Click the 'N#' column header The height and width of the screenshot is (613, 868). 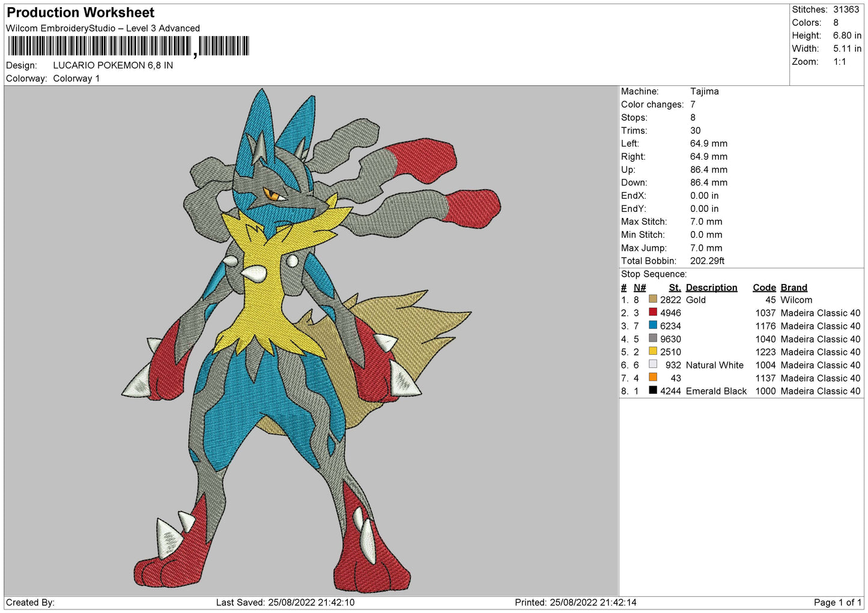(640, 288)
